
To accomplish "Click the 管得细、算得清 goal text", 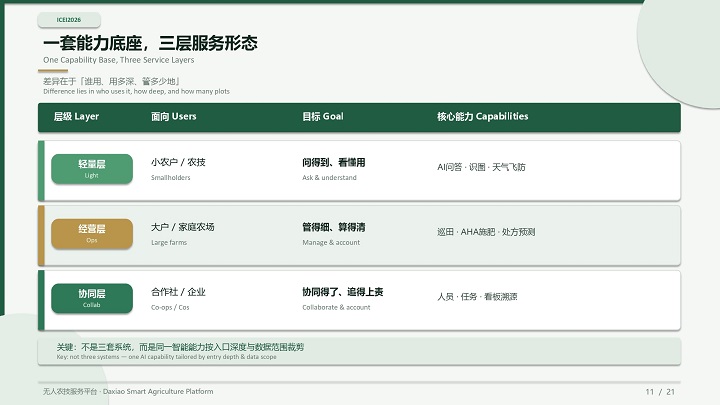I will point(333,227).
